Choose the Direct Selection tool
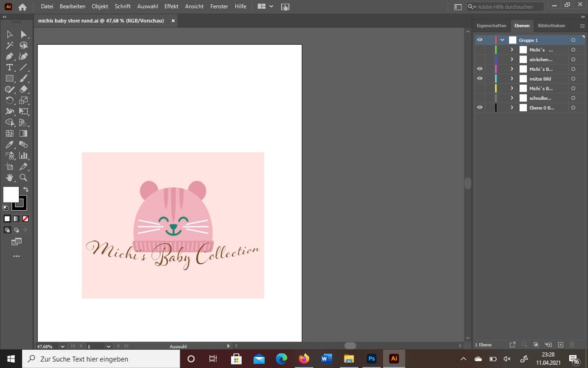 click(x=24, y=35)
